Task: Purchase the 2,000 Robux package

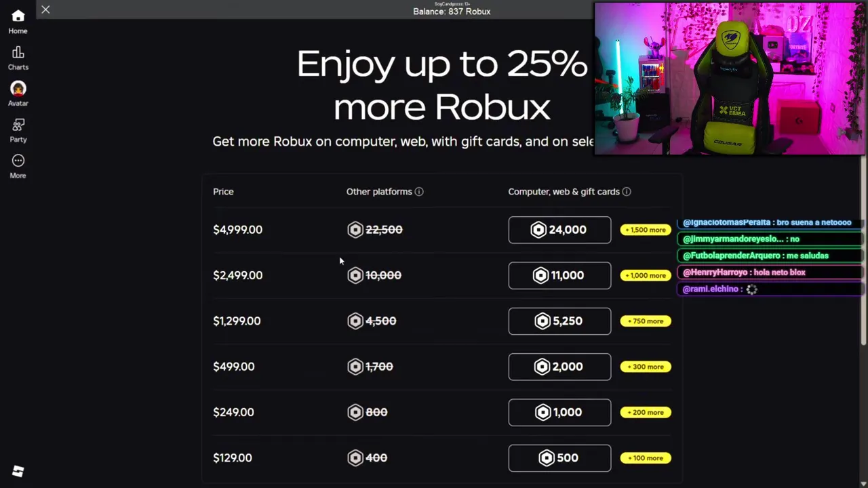Action: [559, 367]
